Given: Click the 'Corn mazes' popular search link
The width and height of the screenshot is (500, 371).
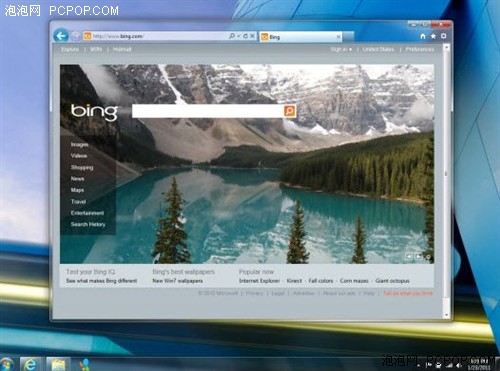Looking at the screenshot, I should point(354,281).
